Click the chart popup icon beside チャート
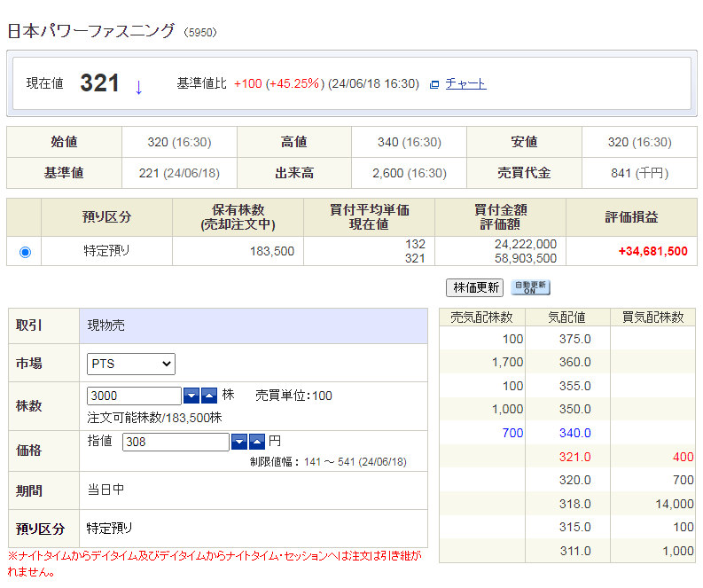This screenshot has width=703, height=588. [434, 84]
